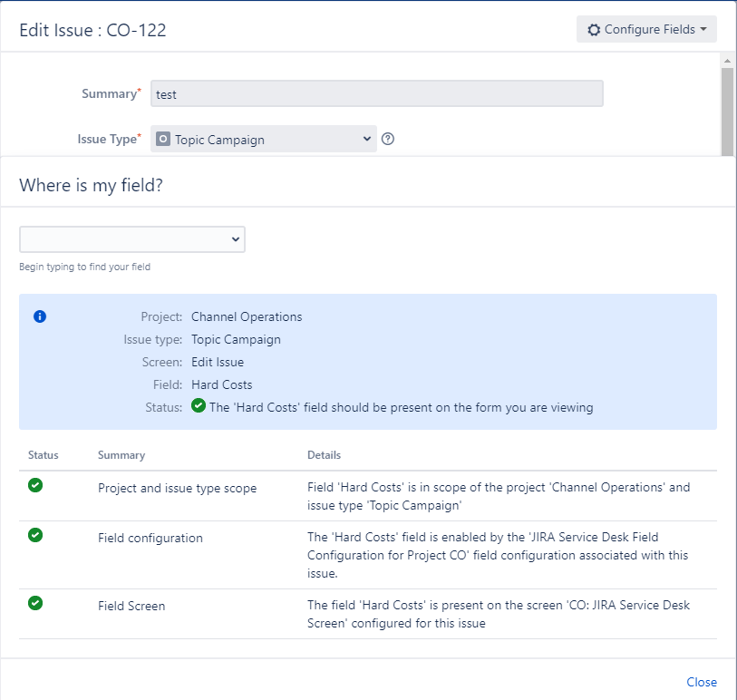Image resolution: width=737 pixels, height=700 pixels.
Task: Click the Topic Campaign issue type icon
Action: point(162,139)
